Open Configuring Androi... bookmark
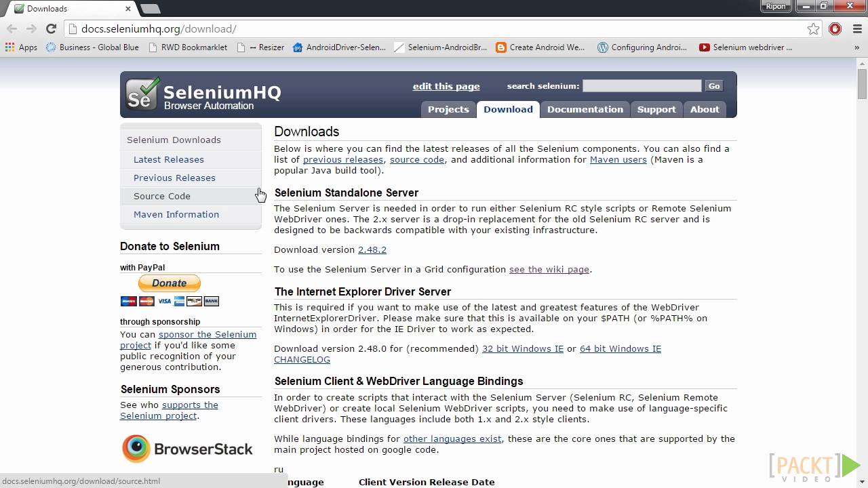 [x=642, y=47]
